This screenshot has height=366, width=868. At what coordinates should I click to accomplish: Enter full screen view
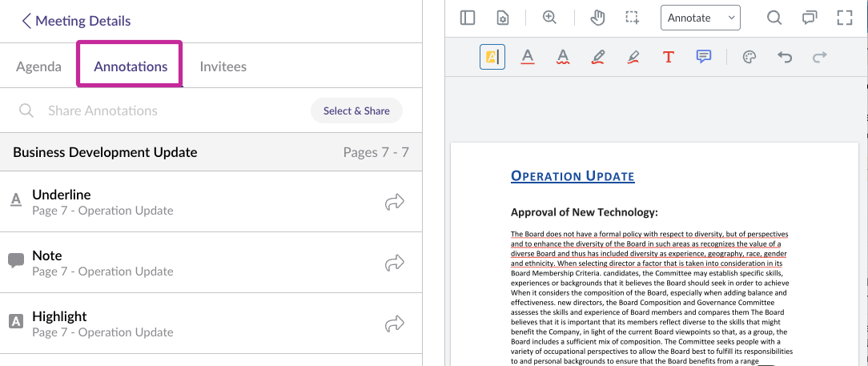[x=845, y=18]
